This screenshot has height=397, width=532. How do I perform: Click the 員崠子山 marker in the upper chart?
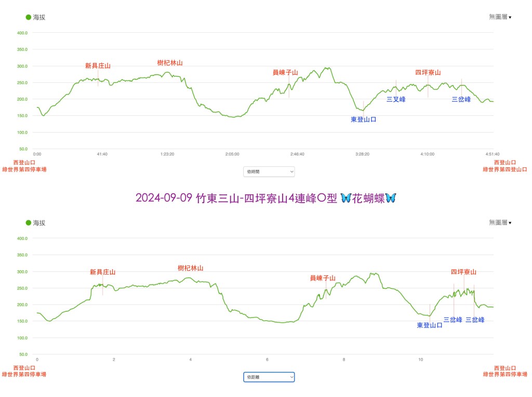click(x=285, y=73)
